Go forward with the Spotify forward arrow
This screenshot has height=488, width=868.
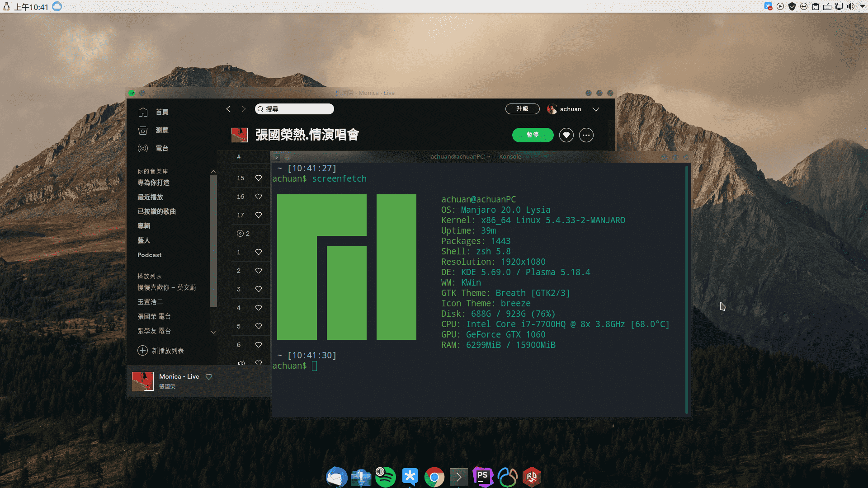243,109
